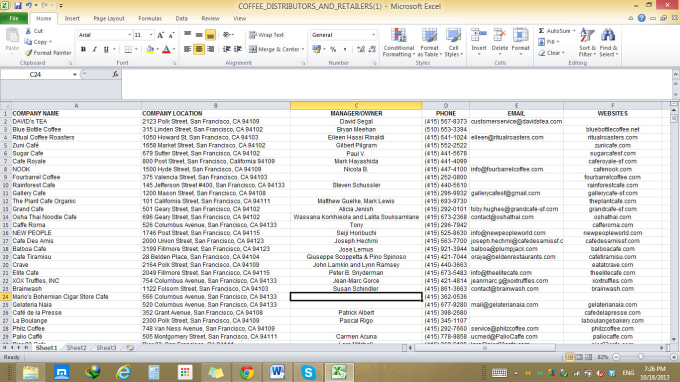Image resolution: width=680 pixels, height=382 pixels.
Task: Switch to the Data tab
Action: click(x=182, y=19)
